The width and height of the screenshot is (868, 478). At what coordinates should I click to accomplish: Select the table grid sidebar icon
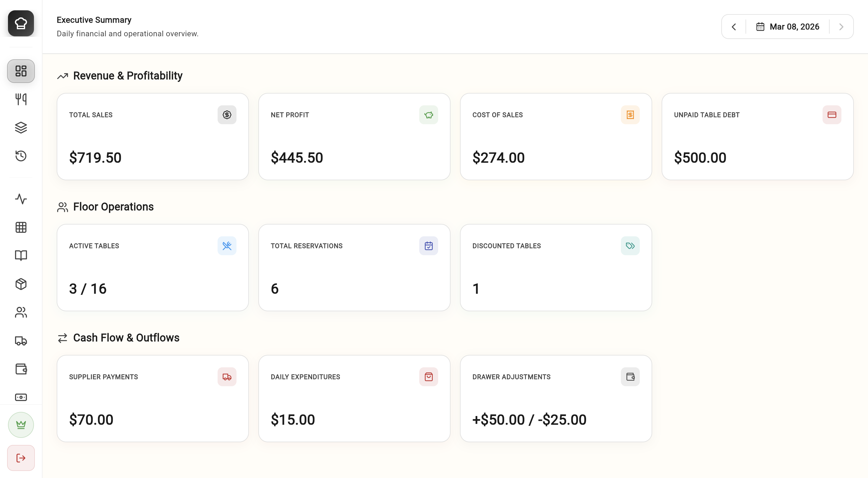coord(21,227)
